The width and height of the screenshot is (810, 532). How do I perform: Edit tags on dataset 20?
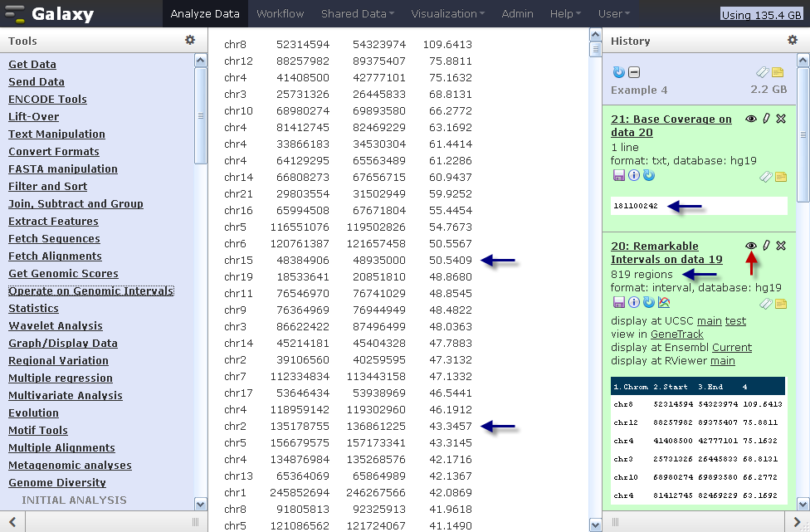[765, 304]
